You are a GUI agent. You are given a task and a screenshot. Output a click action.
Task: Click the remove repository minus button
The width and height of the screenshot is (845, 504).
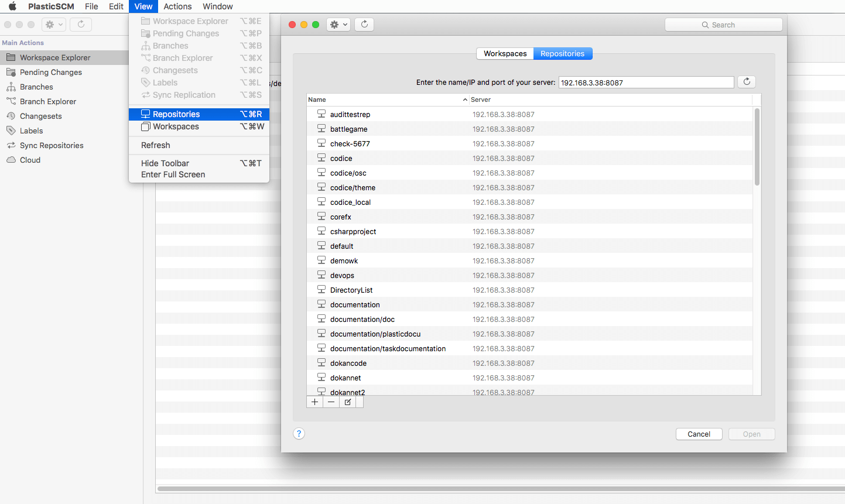(331, 402)
